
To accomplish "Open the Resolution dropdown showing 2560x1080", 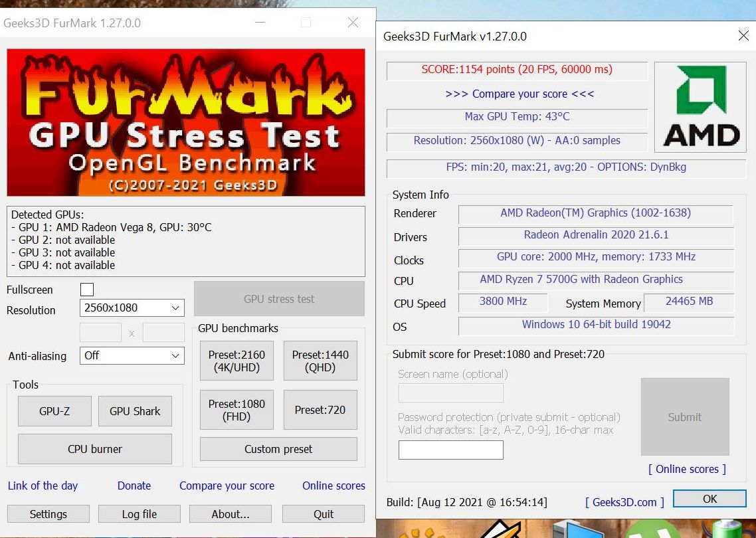I will (x=132, y=308).
